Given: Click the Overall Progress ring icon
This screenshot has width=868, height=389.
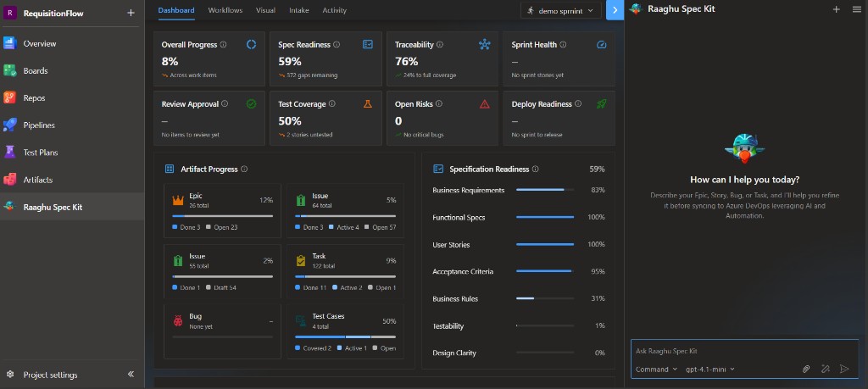Looking at the screenshot, I should coord(251,44).
